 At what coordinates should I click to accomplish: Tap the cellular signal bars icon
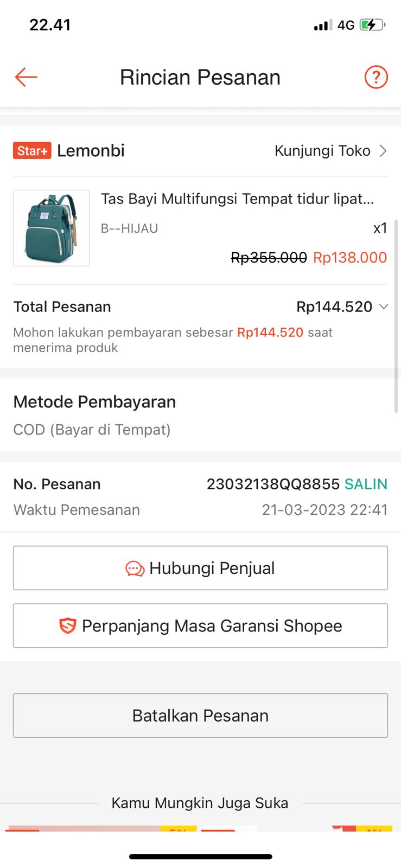point(323,25)
